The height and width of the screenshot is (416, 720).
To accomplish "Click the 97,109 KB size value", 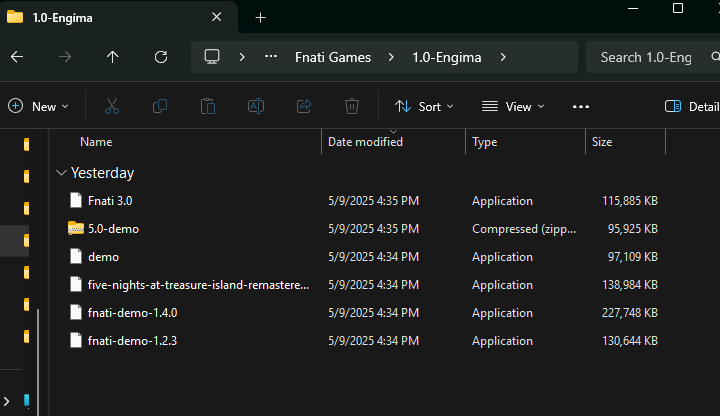I will 633,257.
